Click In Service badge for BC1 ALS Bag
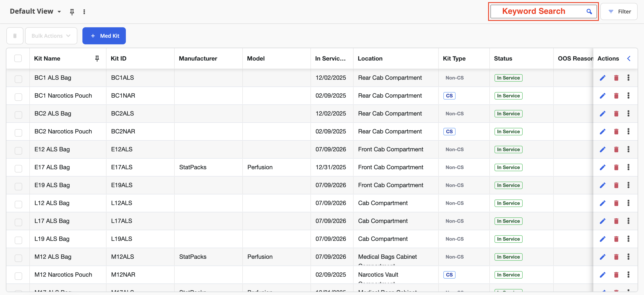Viewport: 644px width, 295px height. click(x=508, y=78)
